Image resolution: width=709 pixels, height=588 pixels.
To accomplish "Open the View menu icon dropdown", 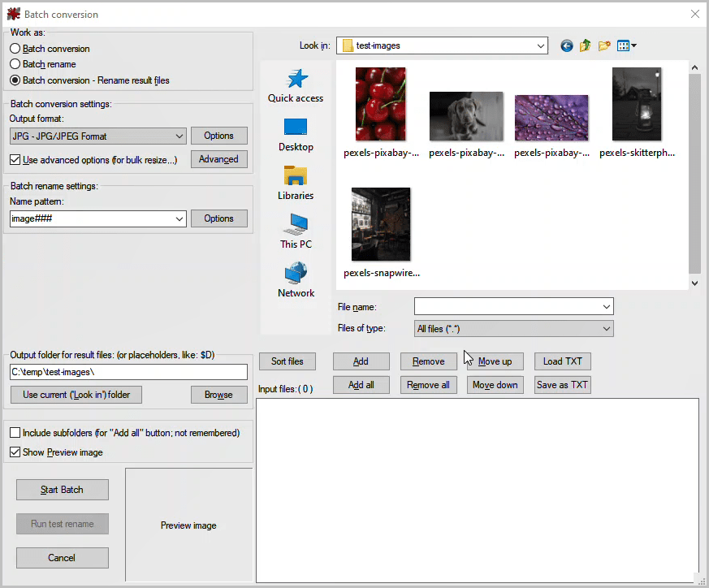I will tap(626, 46).
